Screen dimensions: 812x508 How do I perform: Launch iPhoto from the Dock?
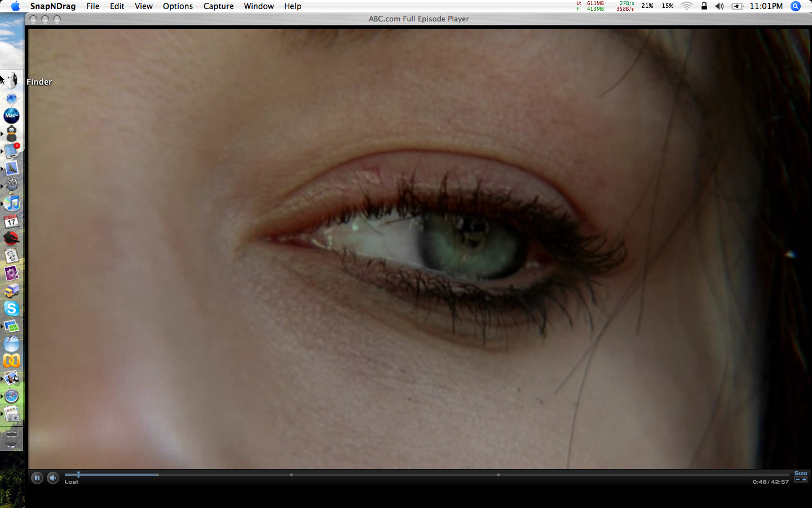pos(12,378)
